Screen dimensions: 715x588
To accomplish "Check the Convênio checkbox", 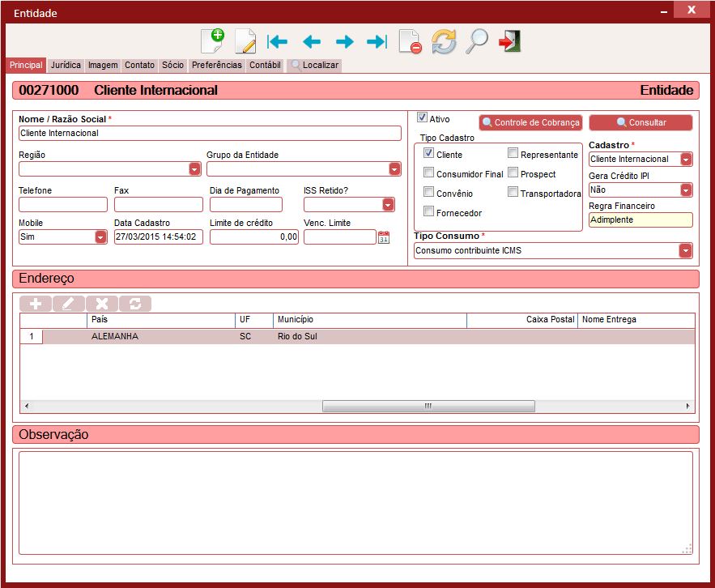I will click(428, 192).
